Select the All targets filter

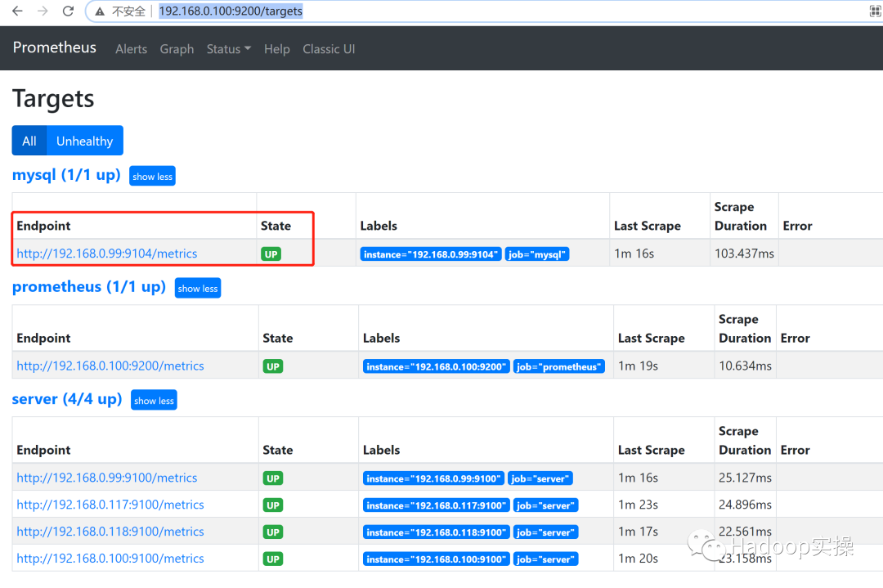[x=29, y=141]
